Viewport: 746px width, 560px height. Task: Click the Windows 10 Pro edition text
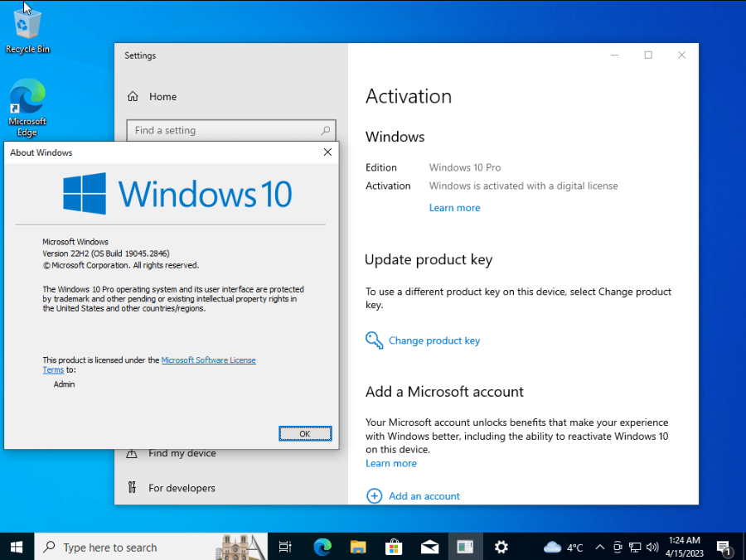tap(465, 167)
